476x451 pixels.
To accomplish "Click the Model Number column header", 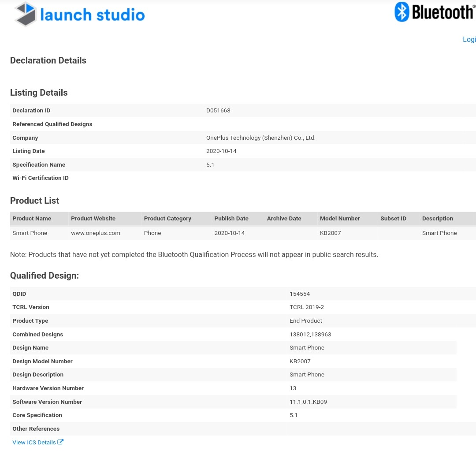I will [x=340, y=218].
